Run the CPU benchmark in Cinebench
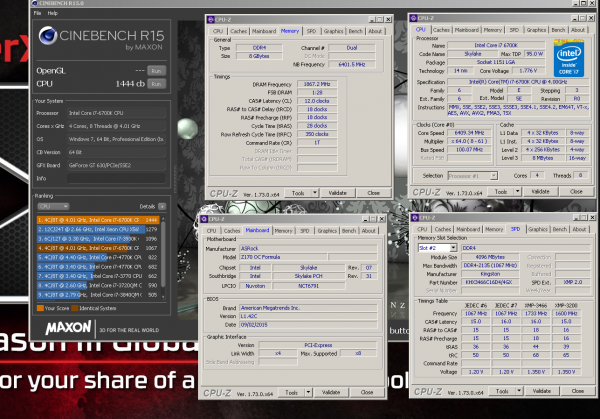 point(154,84)
